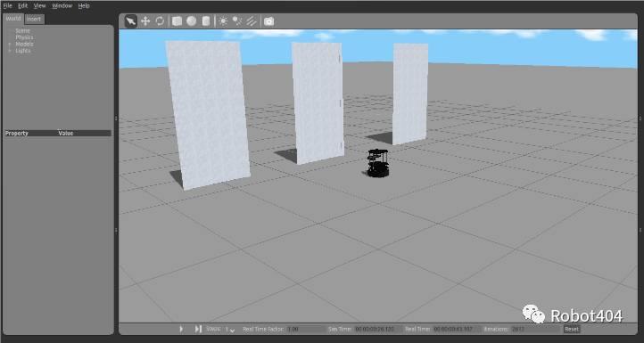Add a spot light

(x=237, y=21)
